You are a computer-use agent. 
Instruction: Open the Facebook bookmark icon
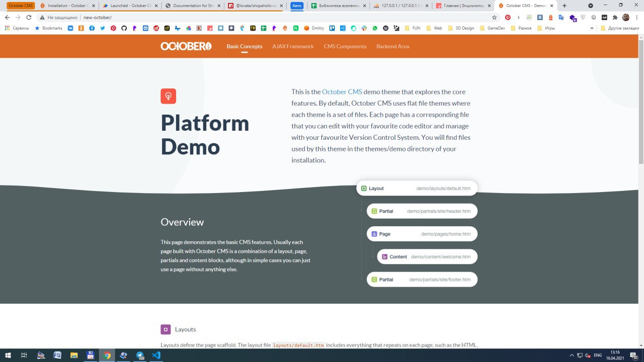(92, 28)
